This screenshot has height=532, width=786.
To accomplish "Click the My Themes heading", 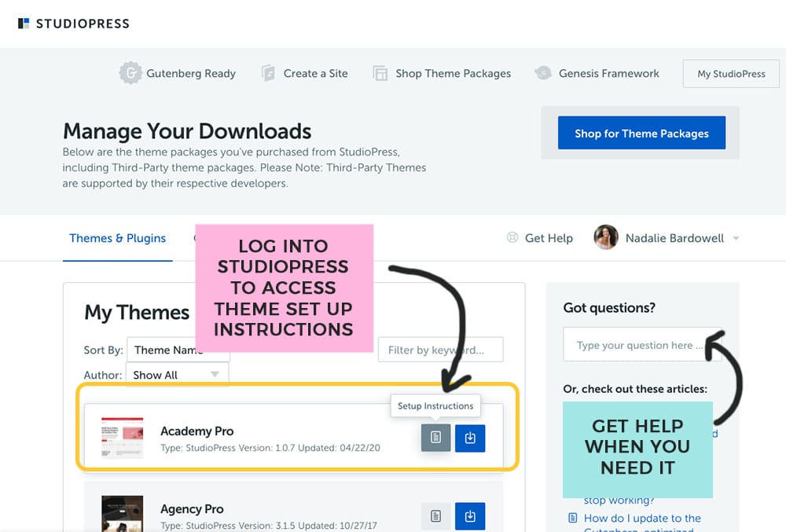I will point(137,312).
